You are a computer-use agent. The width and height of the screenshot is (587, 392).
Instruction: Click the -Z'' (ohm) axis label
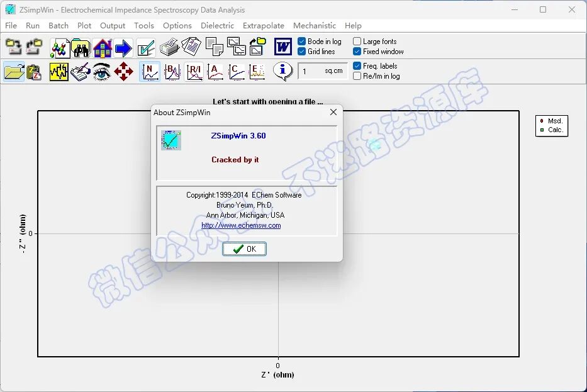pos(23,234)
